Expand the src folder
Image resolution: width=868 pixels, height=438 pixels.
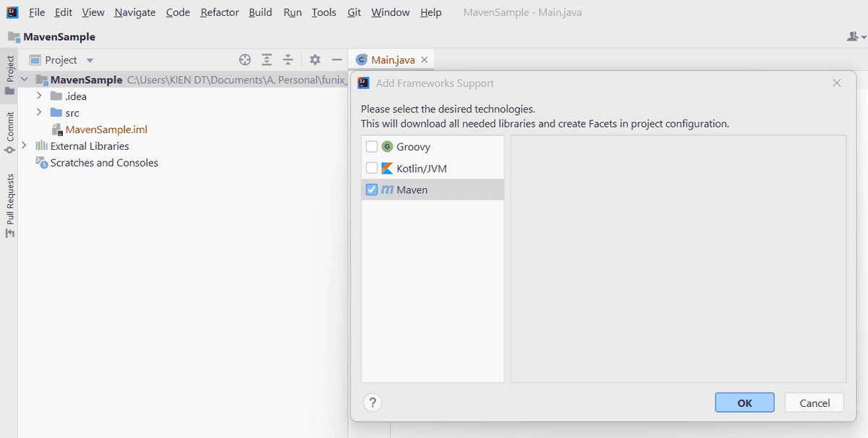point(38,112)
